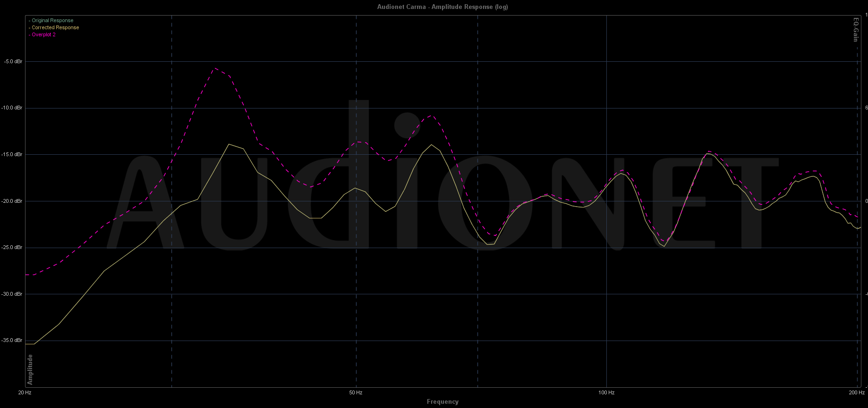Screen dimensions: 868x408
Task: Click the -5.0 dBr amplitude tick label
Action: click(x=13, y=62)
